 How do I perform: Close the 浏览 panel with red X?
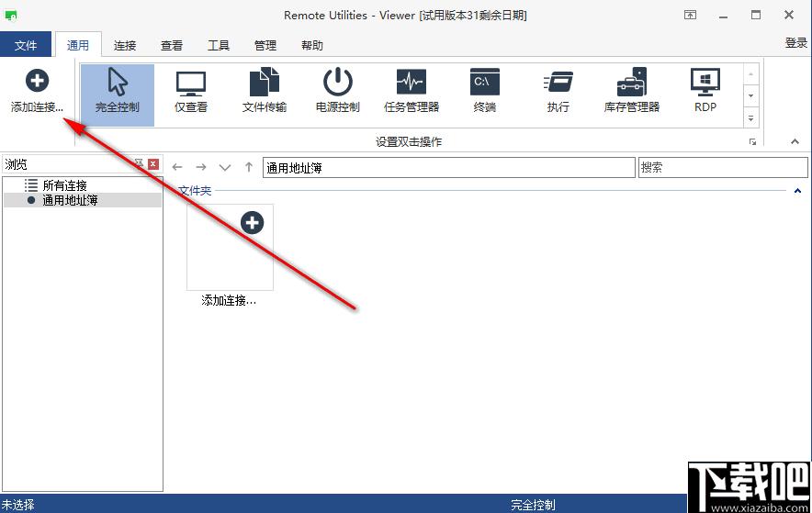coord(153,164)
